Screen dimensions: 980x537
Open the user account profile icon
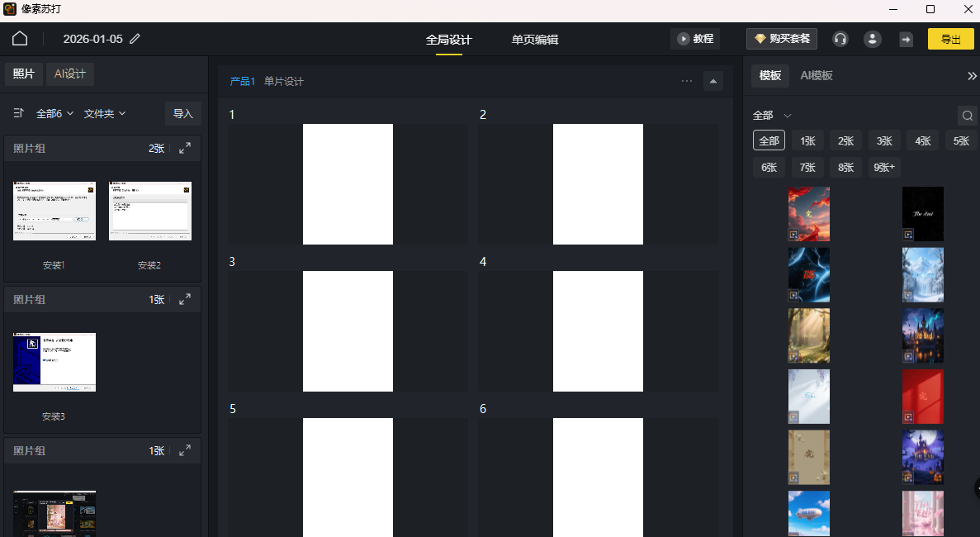pyautogui.click(x=873, y=38)
